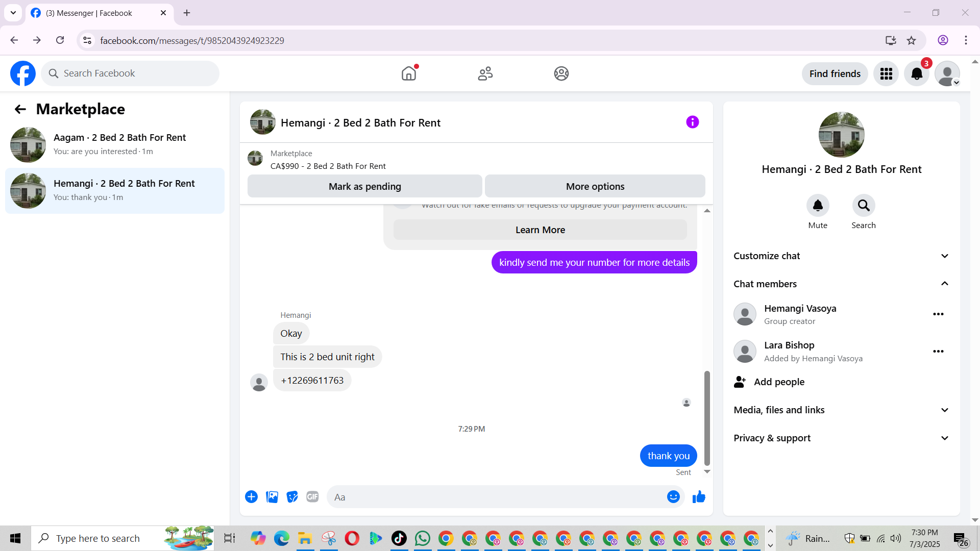
Task: Search in conversation magnifier button
Action: pyautogui.click(x=863, y=206)
